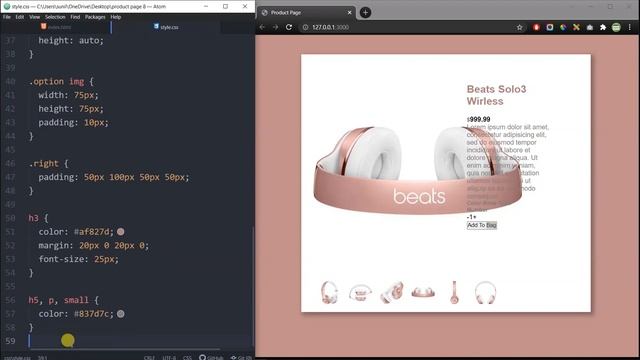Screen dimensions: 640x360
Task: Click the #af827d color swatch dot
Action: tap(120, 232)
